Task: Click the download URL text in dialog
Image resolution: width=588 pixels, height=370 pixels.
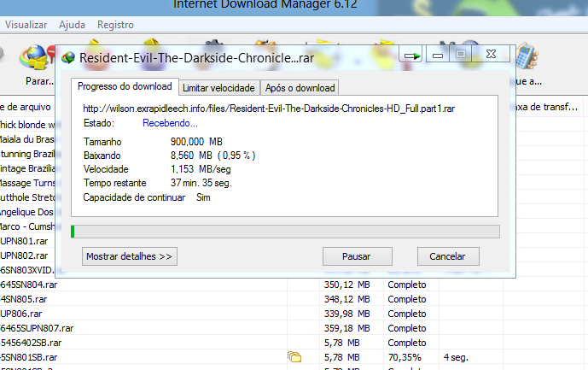Action: point(269,109)
